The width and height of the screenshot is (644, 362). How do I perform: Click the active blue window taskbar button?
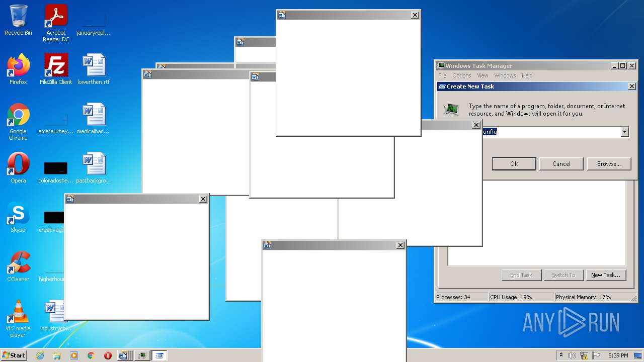click(159, 355)
